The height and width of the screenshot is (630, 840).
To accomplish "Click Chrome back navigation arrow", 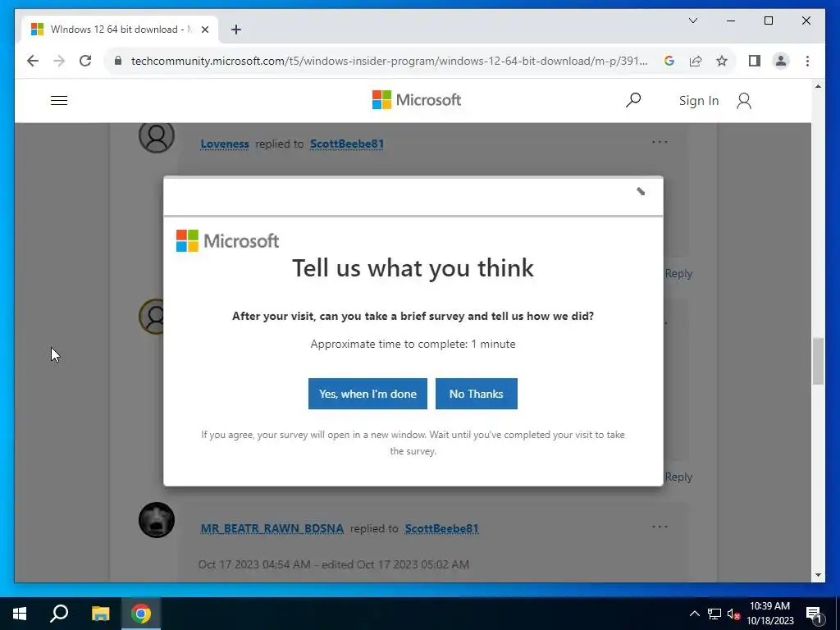I will click(33, 61).
